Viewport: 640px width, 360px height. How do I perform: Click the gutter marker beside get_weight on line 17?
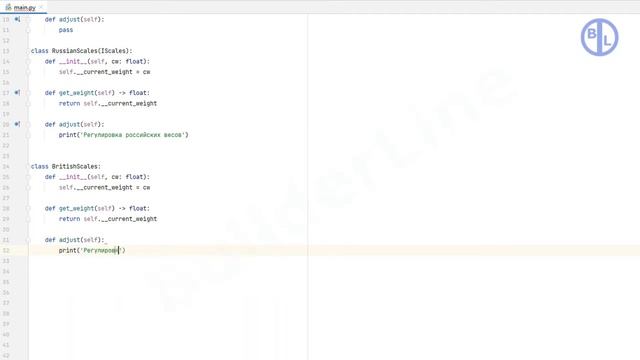tap(17, 93)
